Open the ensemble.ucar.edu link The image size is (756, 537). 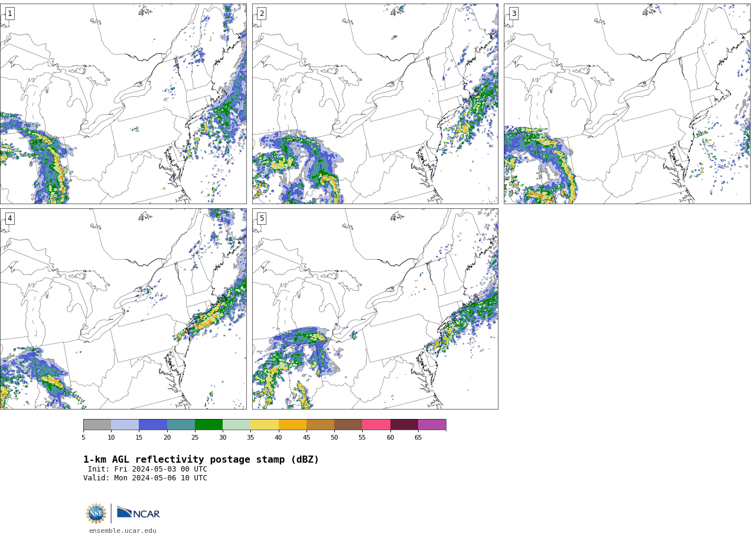tap(123, 531)
